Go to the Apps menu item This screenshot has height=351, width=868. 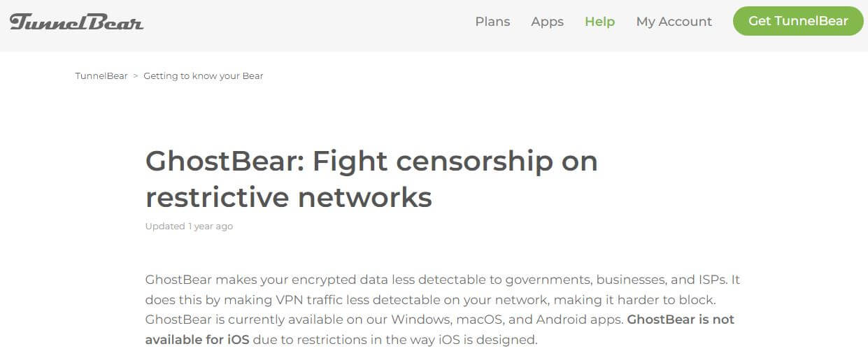tap(547, 22)
